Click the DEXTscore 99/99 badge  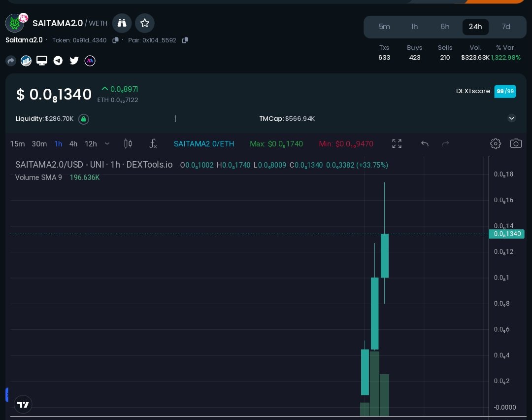[505, 91]
